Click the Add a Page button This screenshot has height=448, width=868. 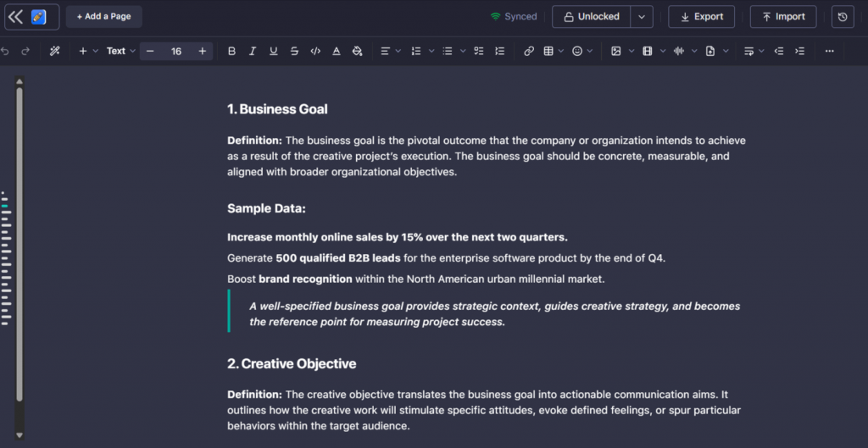click(104, 17)
